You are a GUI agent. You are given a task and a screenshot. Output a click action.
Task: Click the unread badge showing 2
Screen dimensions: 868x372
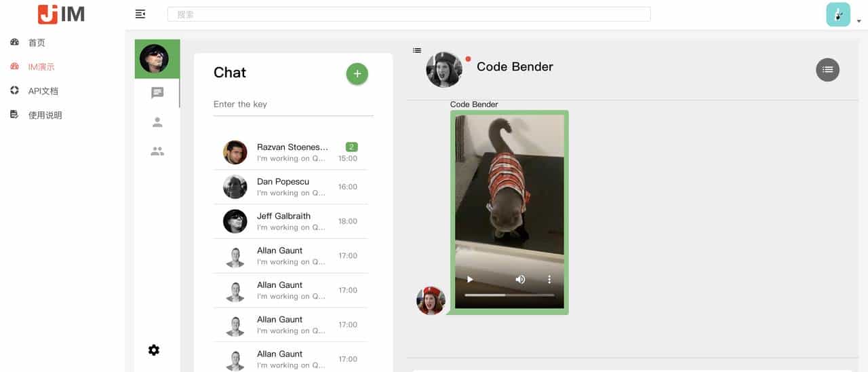351,147
